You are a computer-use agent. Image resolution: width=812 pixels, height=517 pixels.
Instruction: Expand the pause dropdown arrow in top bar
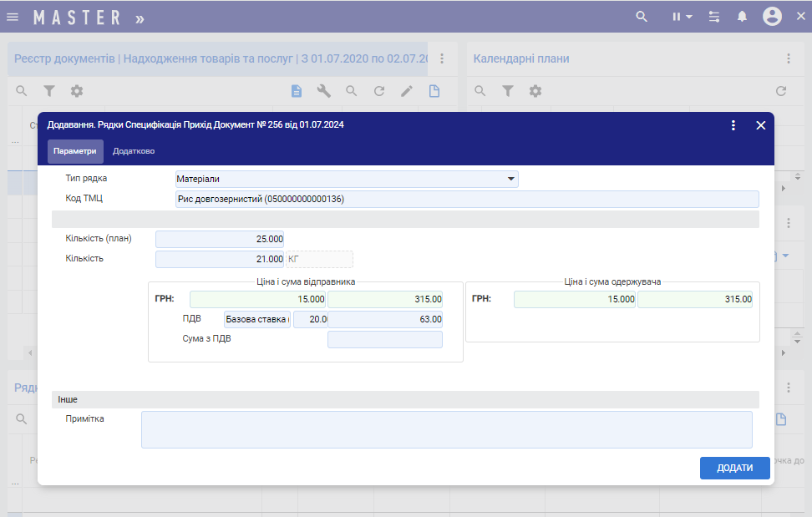[x=689, y=17]
